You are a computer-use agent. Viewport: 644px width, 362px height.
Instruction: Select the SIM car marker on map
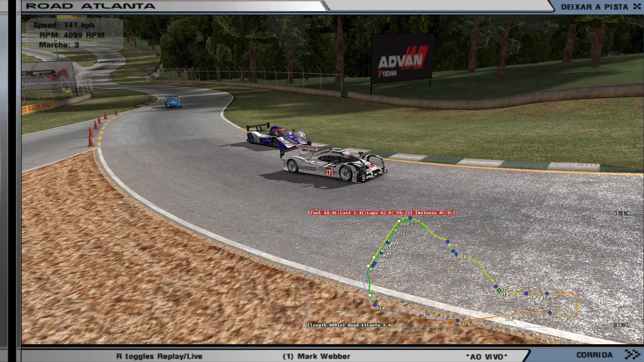pos(375,305)
